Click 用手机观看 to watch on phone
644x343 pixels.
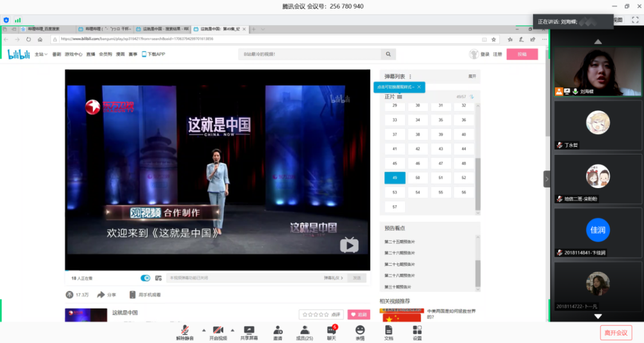(145, 294)
